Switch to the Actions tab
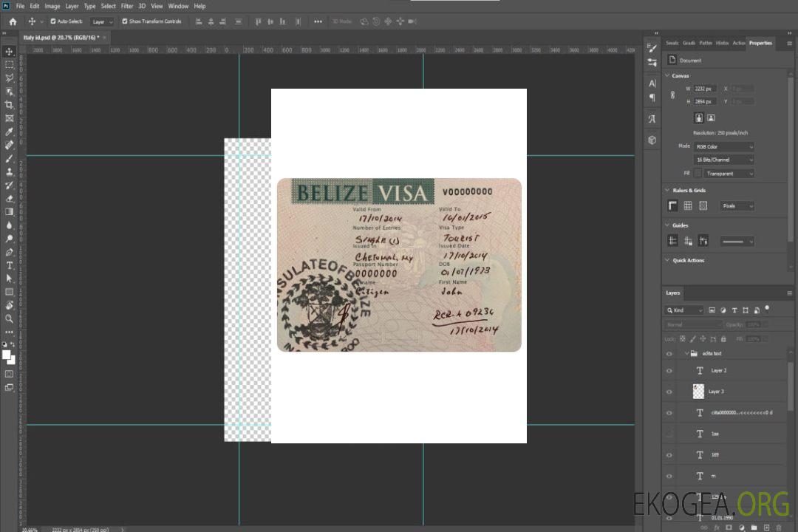The height and width of the screenshot is (532, 798). 738,44
